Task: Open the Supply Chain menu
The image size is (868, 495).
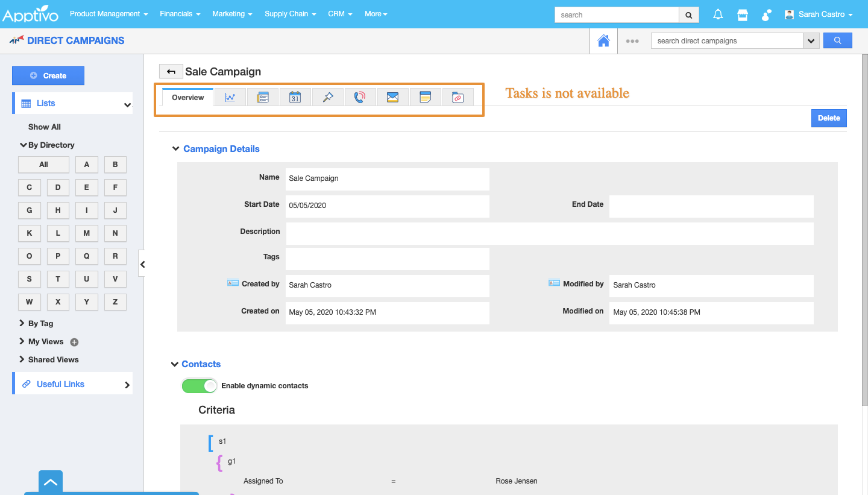Action: click(x=290, y=14)
